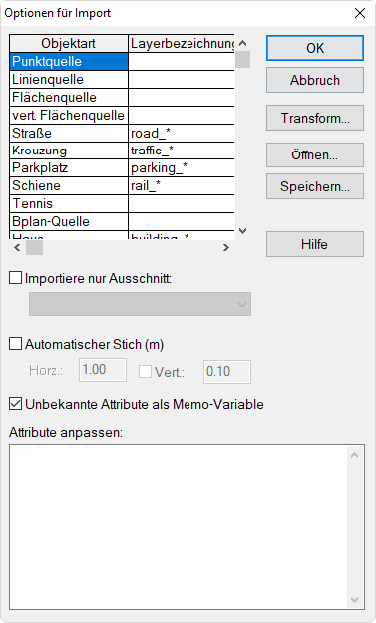Click the table's vertical scrollbar thumb

tap(242, 60)
